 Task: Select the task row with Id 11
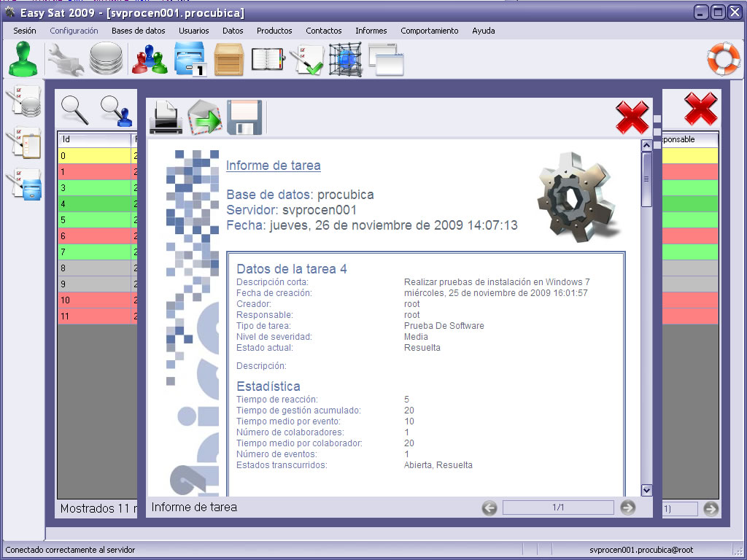tap(97, 316)
